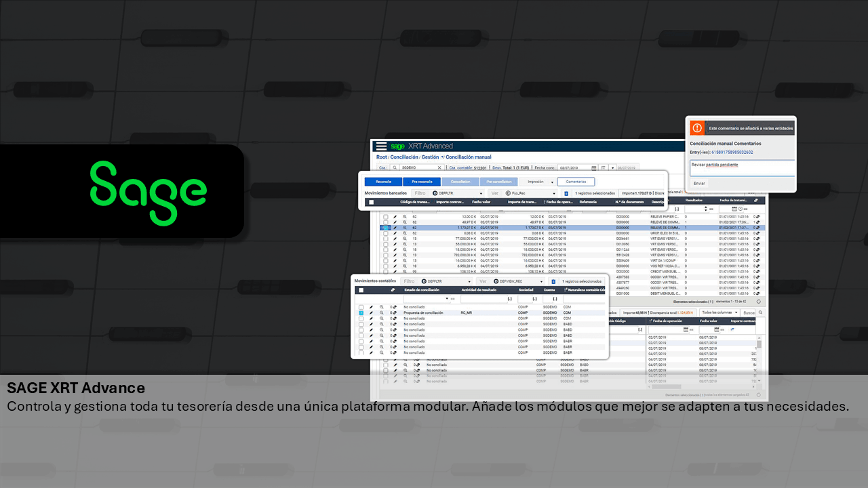The height and width of the screenshot is (488, 868).
Task: Tick checkbox of 48,97 D€ bank row
Action: pos(386,222)
